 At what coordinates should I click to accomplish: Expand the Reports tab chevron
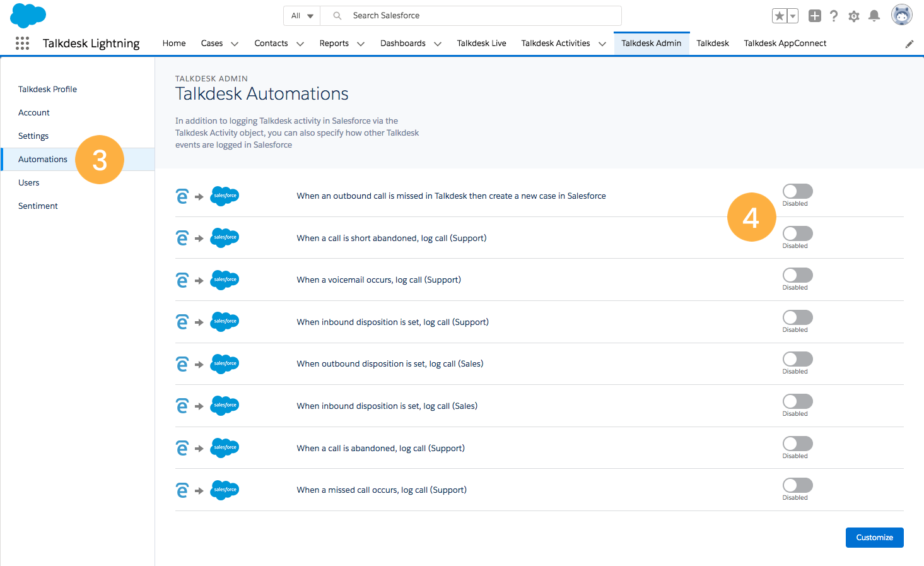coord(361,44)
